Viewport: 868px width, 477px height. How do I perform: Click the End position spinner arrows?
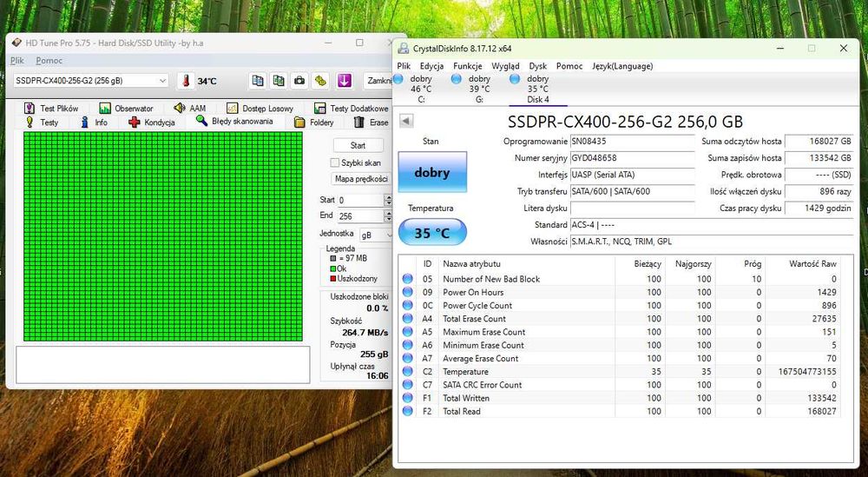[388, 216]
